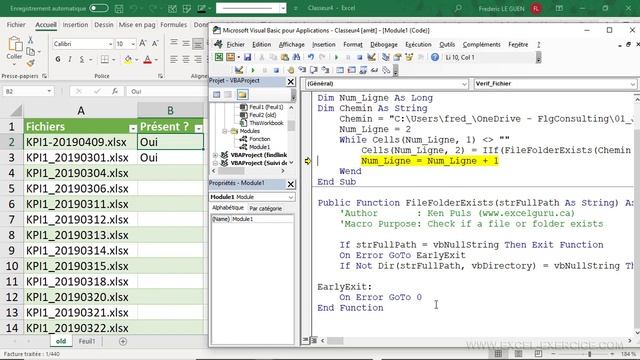Select Fonction module in project tree
The height and width of the screenshot is (360, 640).
(x=260, y=139)
